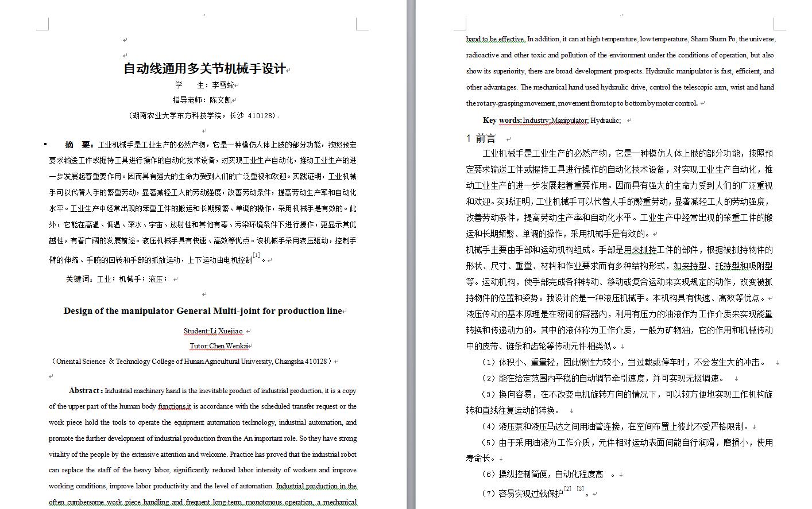812x509 pixels.
Task: Click list item (5) 由于采用油液为工作介质
Action: click(619, 450)
